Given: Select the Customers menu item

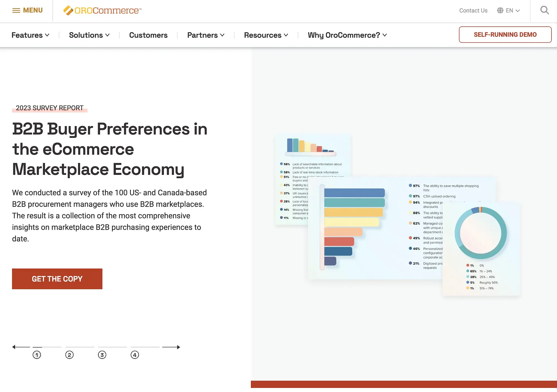Looking at the screenshot, I should [148, 35].
